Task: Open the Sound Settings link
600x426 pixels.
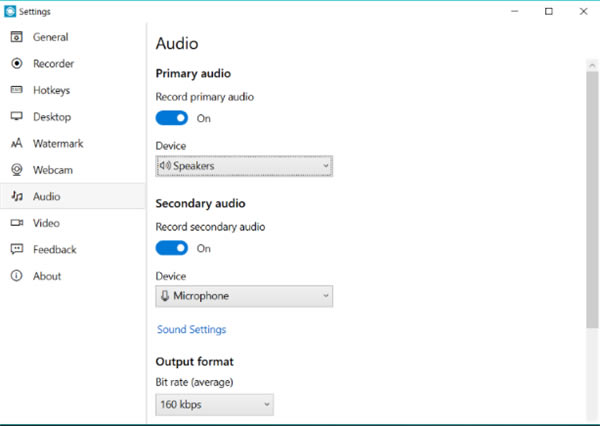Action: click(191, 329)
